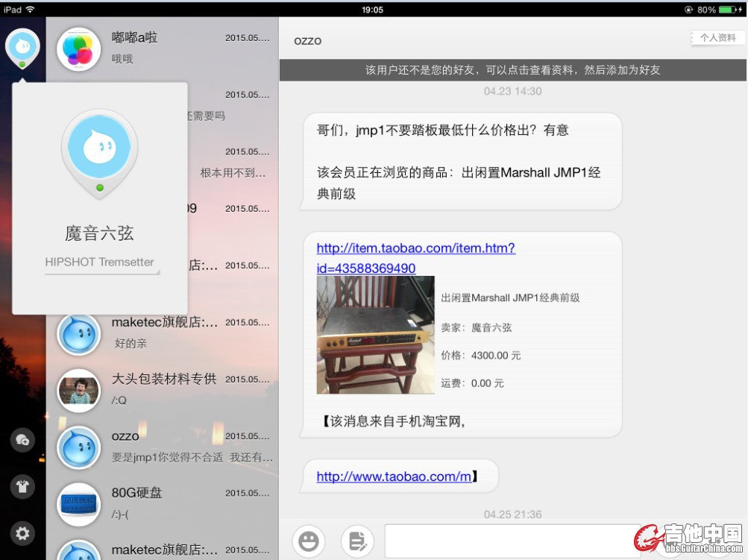Select ozzo contact avatar in list
Image resolution: width=748 pixels, height=560 pixels.
(x=79, y=447)
